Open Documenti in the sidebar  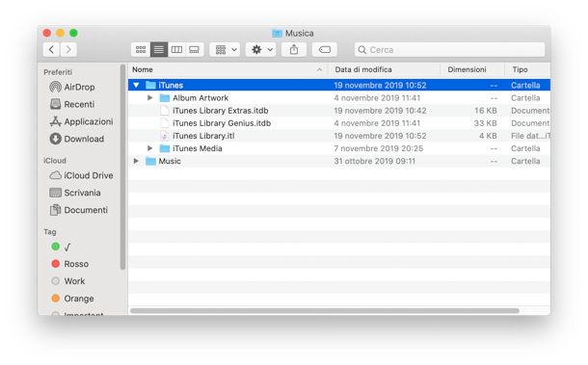point(78,210)
